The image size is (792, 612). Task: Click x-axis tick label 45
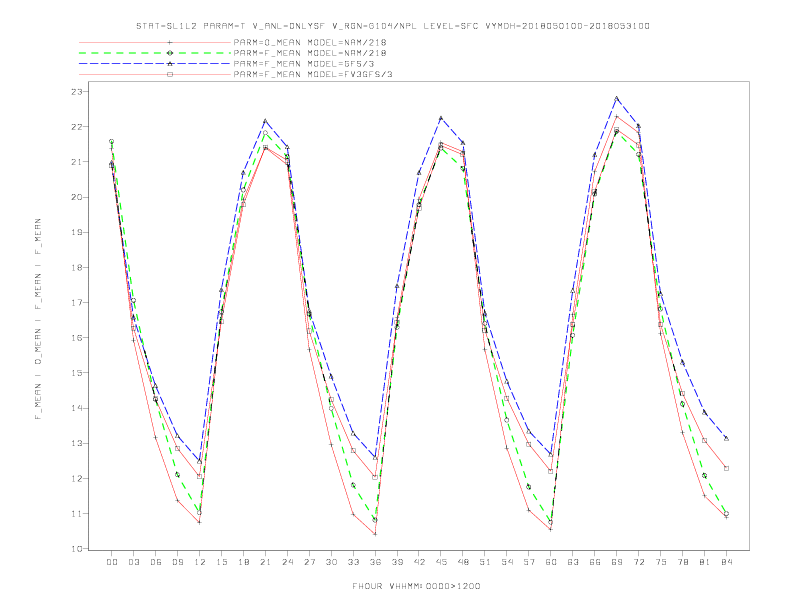point(441,562)
